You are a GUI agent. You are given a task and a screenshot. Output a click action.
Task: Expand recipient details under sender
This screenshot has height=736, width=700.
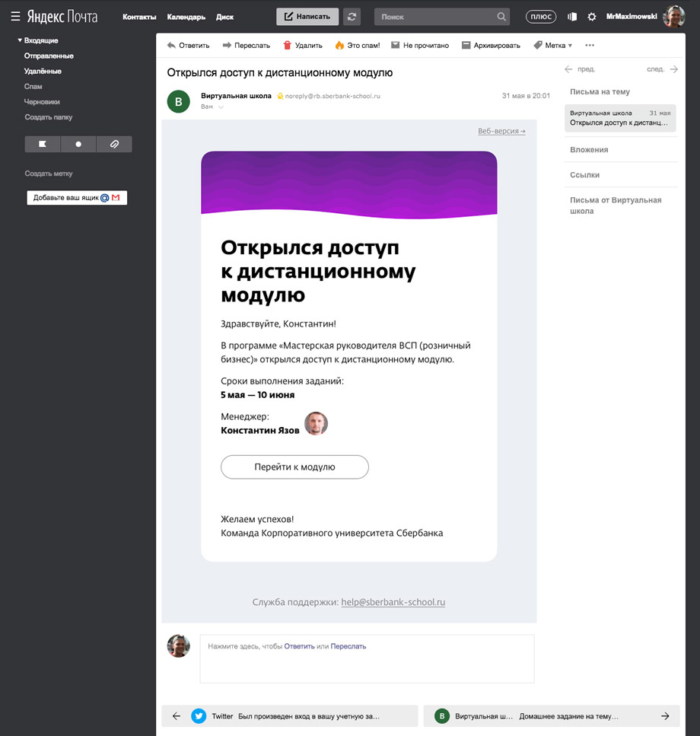[x=221, y=107]
